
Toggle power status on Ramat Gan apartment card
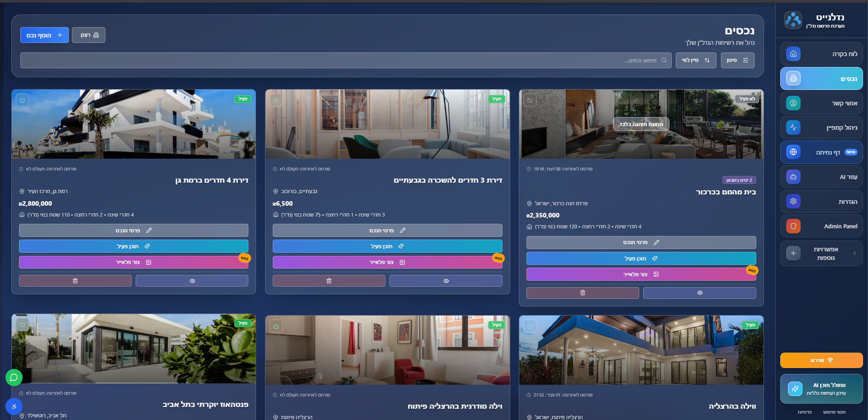pos(22,100)
